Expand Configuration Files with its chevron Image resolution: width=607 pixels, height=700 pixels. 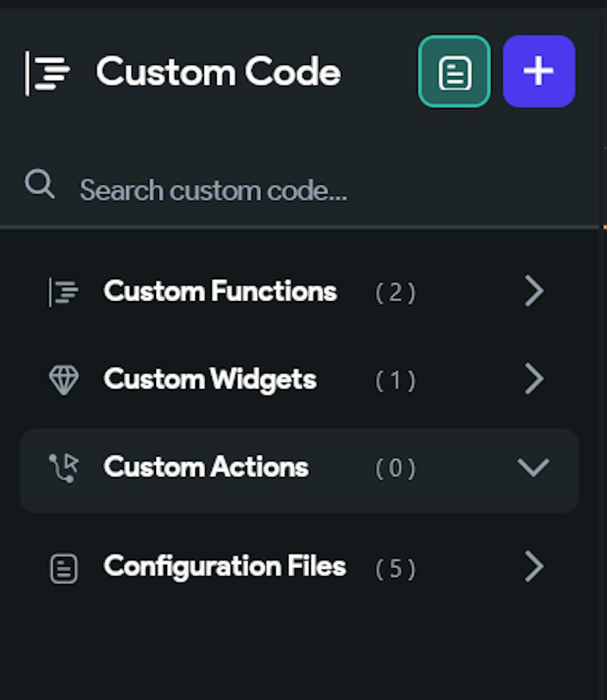[534, 566]
